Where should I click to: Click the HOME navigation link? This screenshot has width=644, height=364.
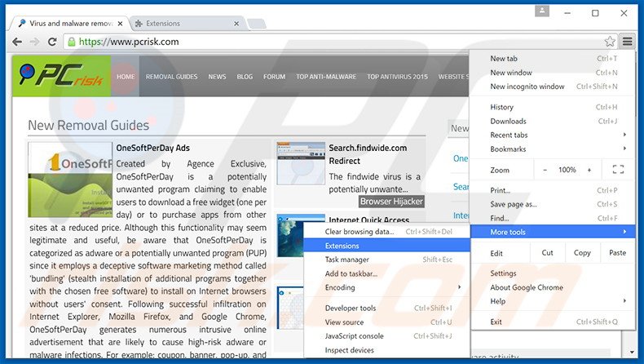coord(126,77)
